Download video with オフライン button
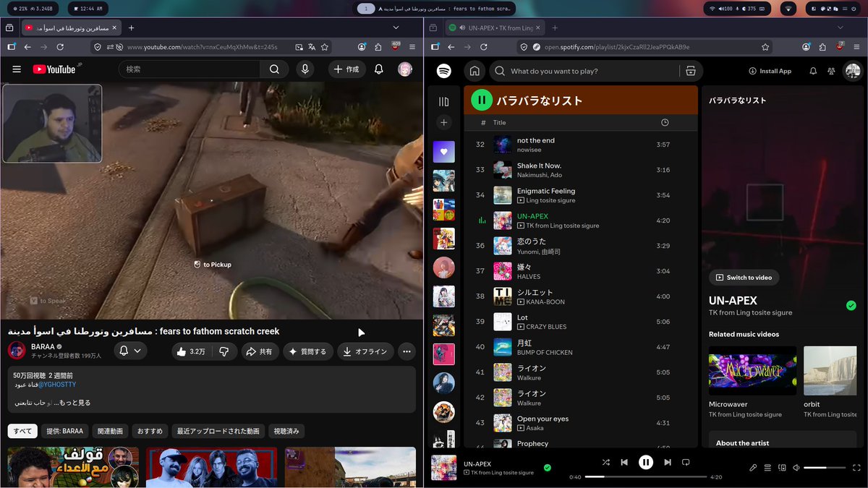The image size is (868, 488). tap(365, 351)
